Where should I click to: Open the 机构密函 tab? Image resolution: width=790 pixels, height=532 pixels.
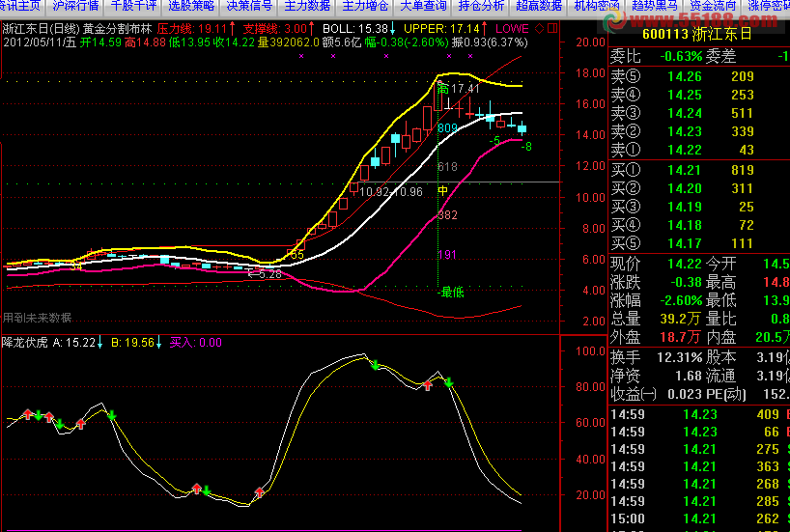pyautogui.click(x=597, y=6)
